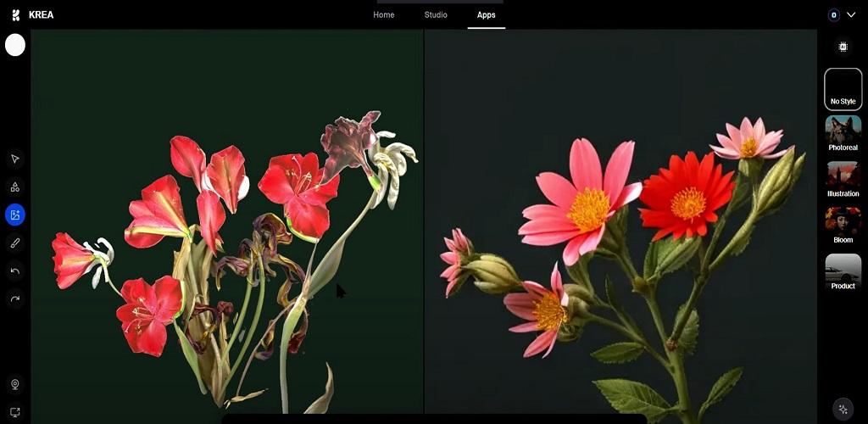The image size is (868, 424).
Task: Click the sparkle enhance button
Action: [843, 409]
